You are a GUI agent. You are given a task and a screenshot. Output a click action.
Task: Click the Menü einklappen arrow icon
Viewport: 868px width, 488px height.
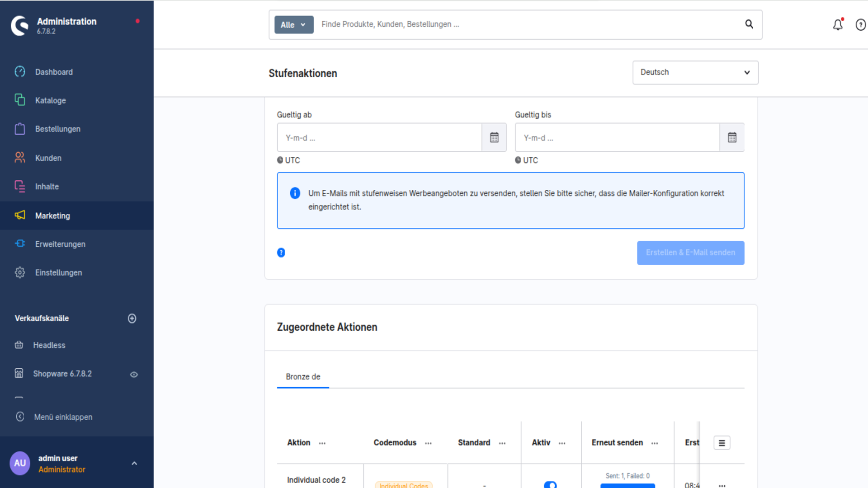[x=20, y=417]
